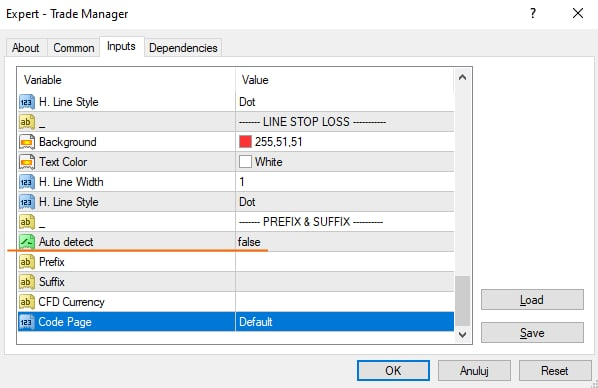This screenshot has height=388, width=598.
Task: Click the H. Line Width value 1
Action: pyautogui.click(x=242, y=182)
